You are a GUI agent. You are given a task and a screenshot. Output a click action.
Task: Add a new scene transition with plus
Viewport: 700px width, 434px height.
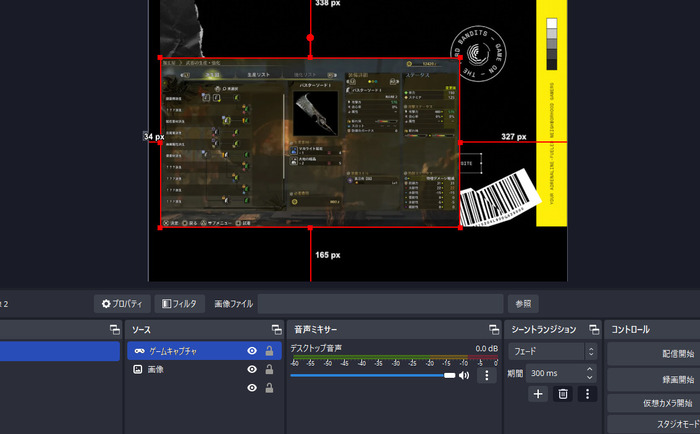coord(538,394)
